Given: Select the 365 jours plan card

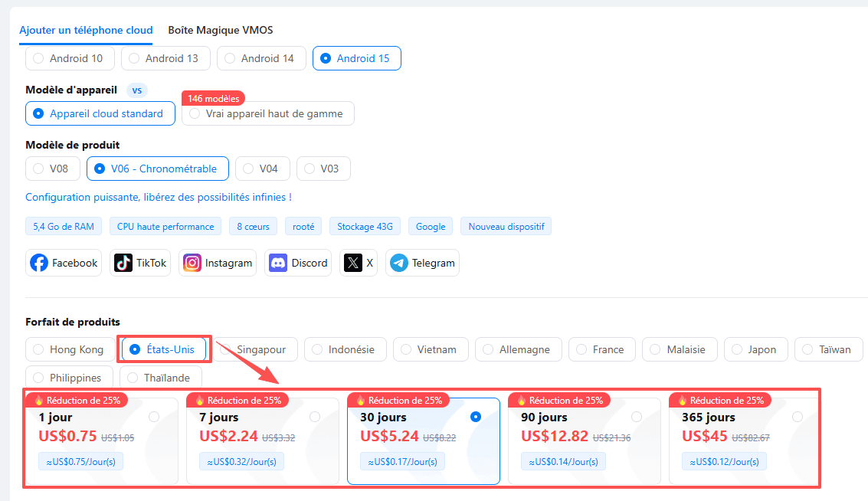Looking at the screenshot, I should click(742, 440).
